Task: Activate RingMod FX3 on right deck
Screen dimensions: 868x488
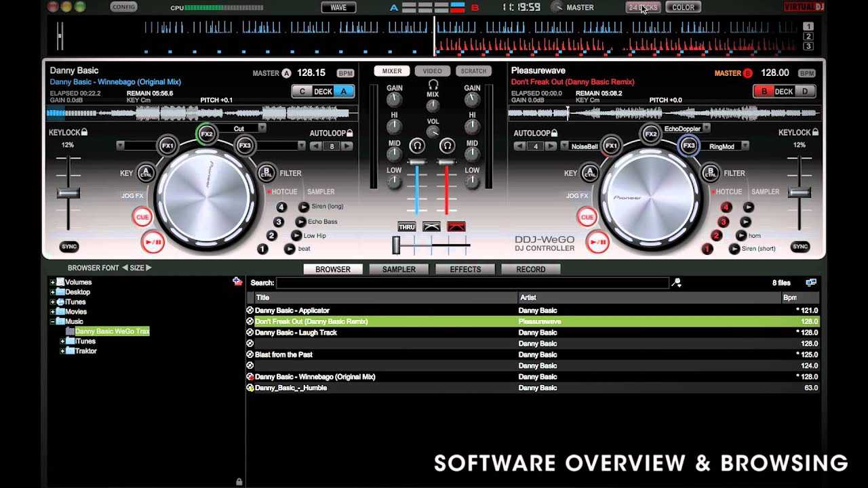Action: (689, 146)
